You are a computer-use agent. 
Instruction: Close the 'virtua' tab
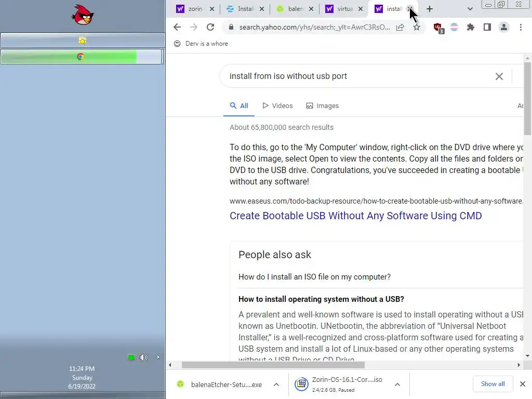click(x=361, y=9)
